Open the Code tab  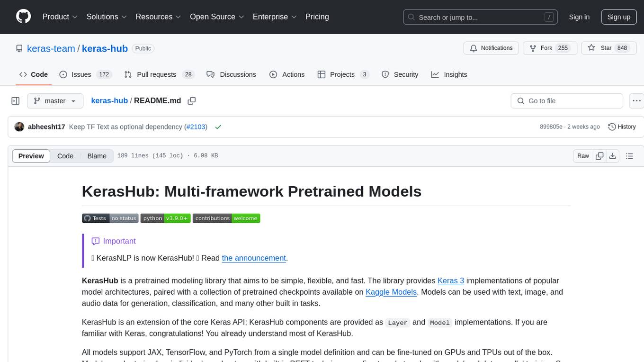click(34, 74)
